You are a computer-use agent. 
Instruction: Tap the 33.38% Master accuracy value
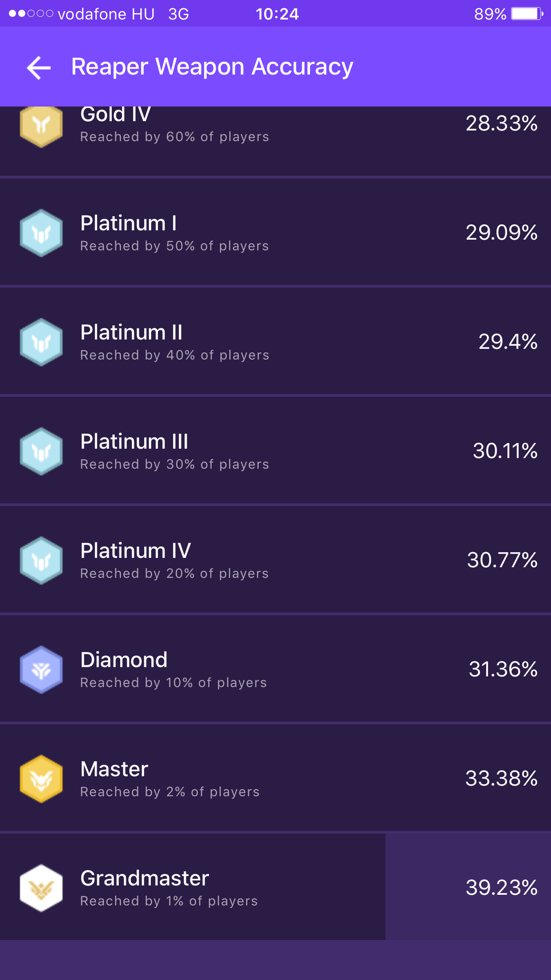501,778
